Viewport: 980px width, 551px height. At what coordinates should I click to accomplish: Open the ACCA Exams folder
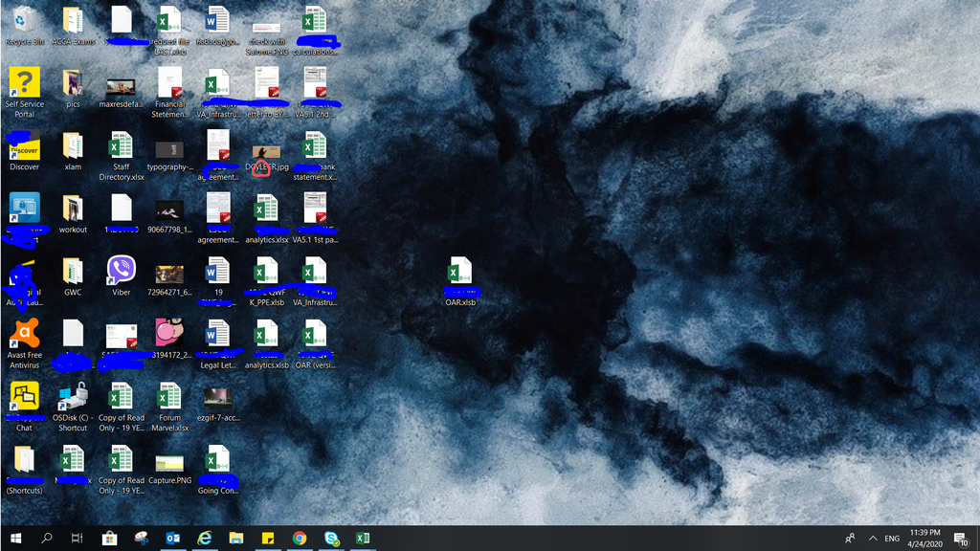click(73, 26)
